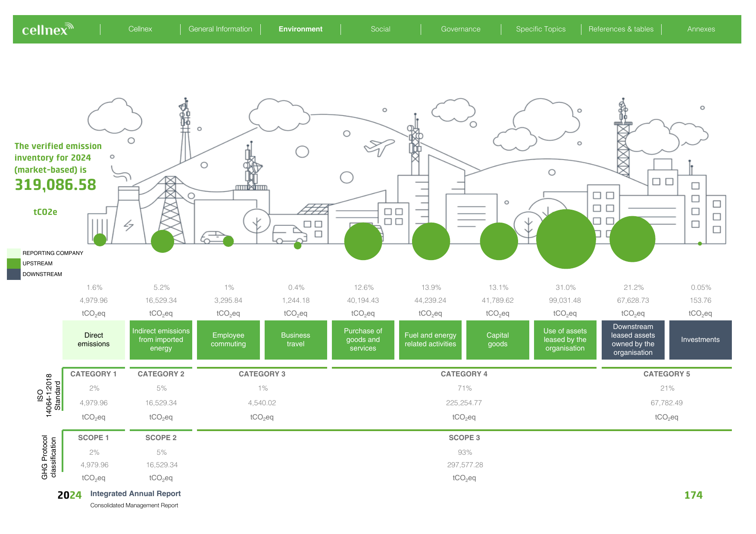Click the largest green emissions bubble

pos(566,239)
